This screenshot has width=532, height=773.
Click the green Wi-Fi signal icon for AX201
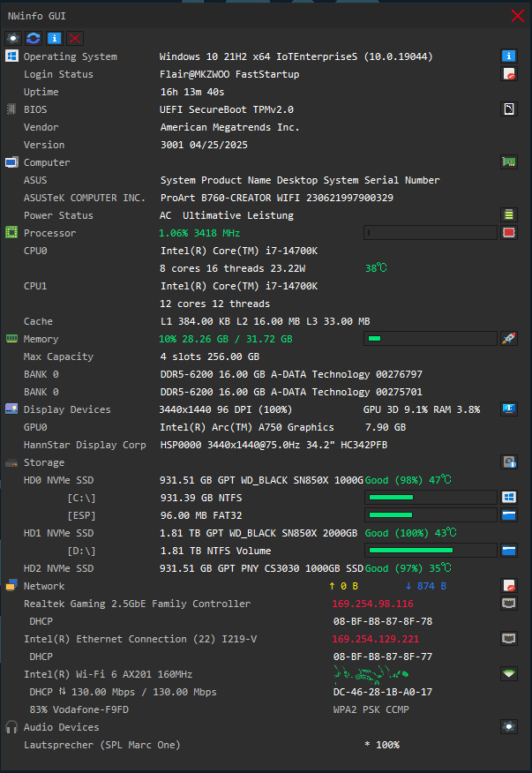(x=509, y=674)
